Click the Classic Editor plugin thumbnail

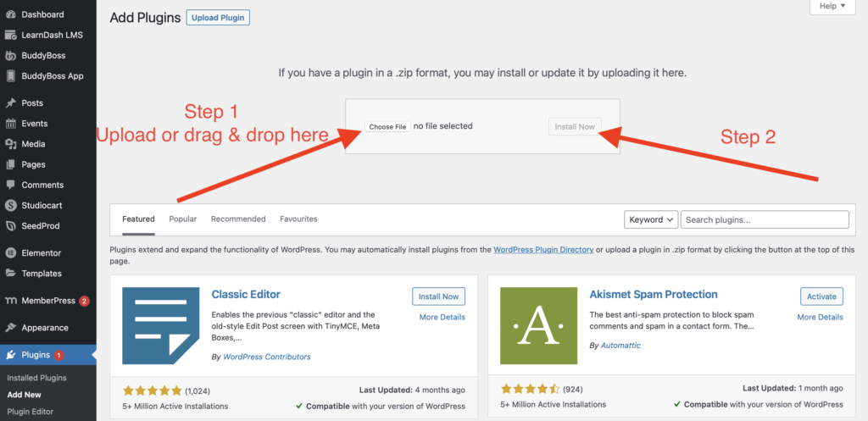[160, 325]
